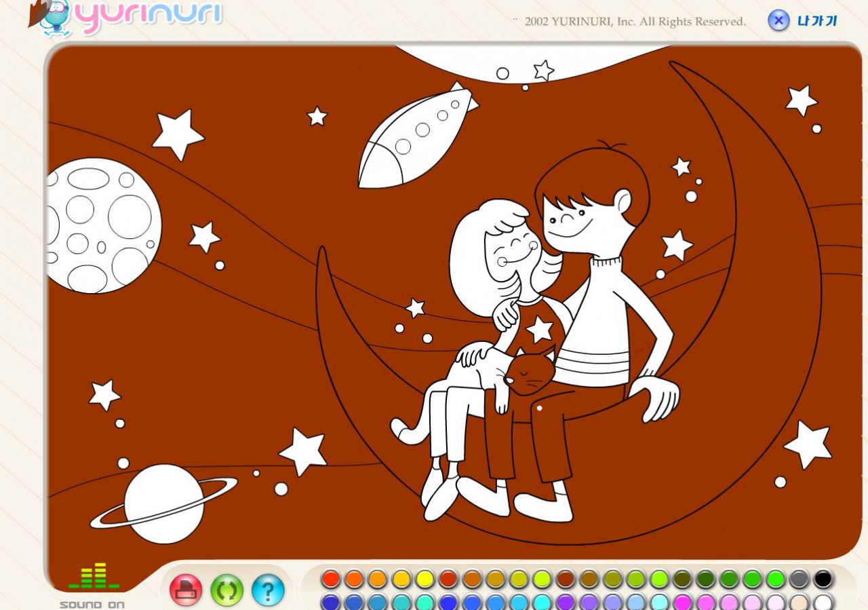Toggle the sound equalizer indicator
This screenshot has height=610, width=868.
[x=94, y=577]
